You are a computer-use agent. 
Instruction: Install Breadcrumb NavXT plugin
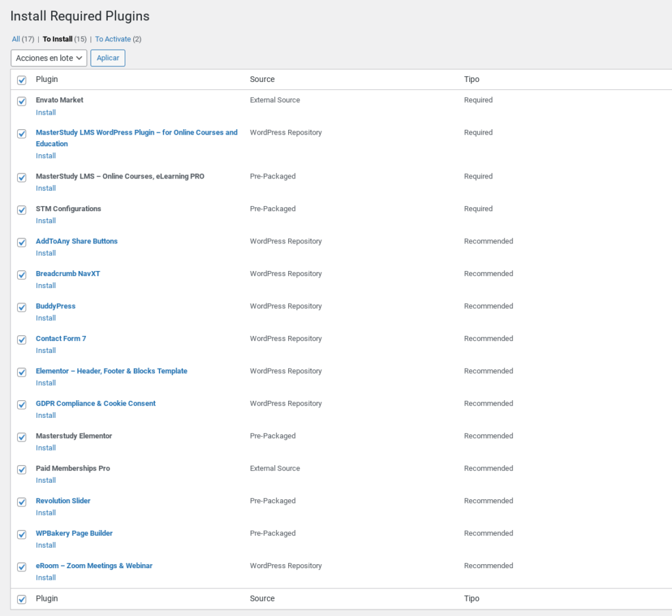click(x=46, y=285)
